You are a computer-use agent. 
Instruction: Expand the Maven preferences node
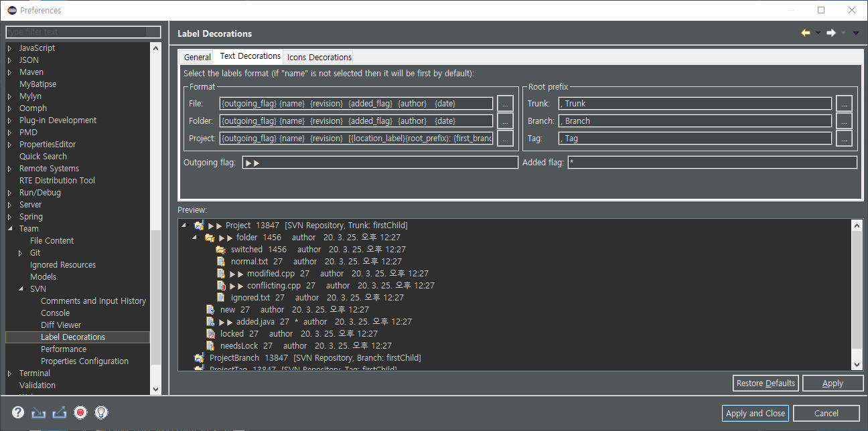coord(9,72)
